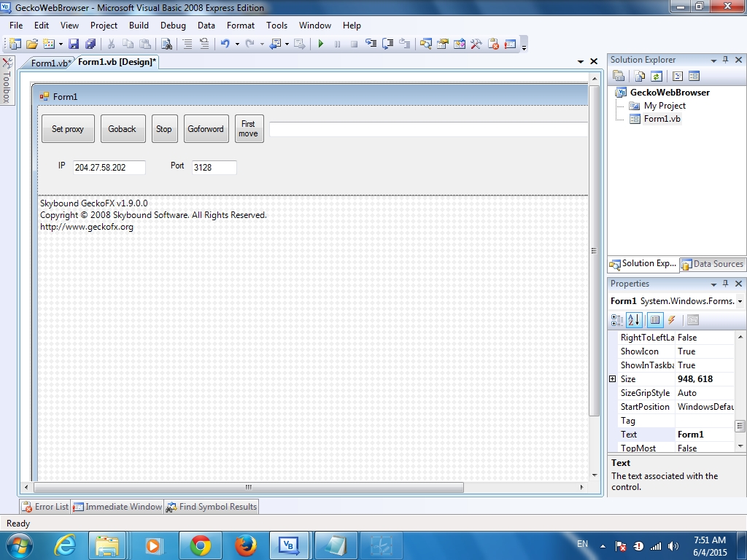The image size is (747, 560).
Task: Open Solution Explorer window position dropdown
Action: tap(713, 60)
